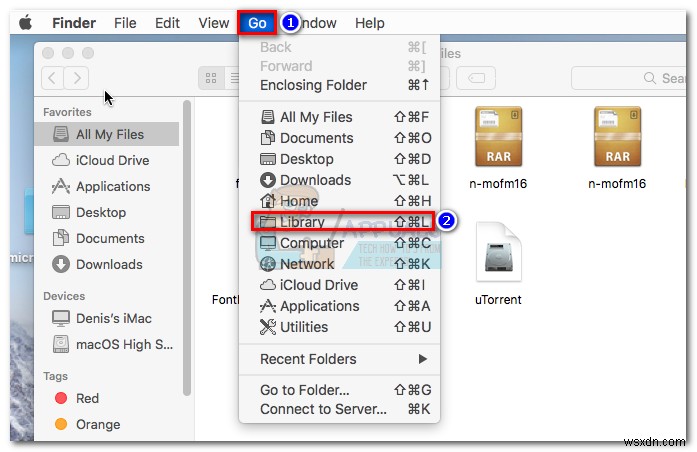Choose Utilities in the Go menu

(x=340, y=327)
